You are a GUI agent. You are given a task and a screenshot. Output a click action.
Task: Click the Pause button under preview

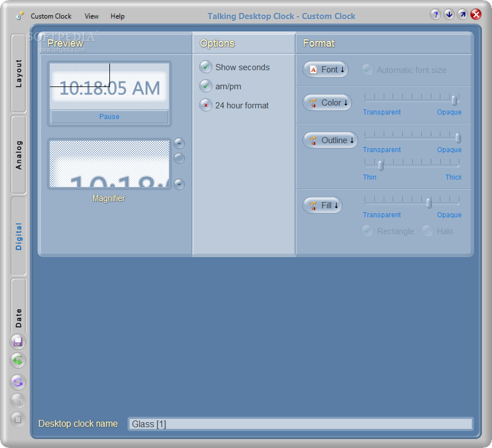click(109, 117)
